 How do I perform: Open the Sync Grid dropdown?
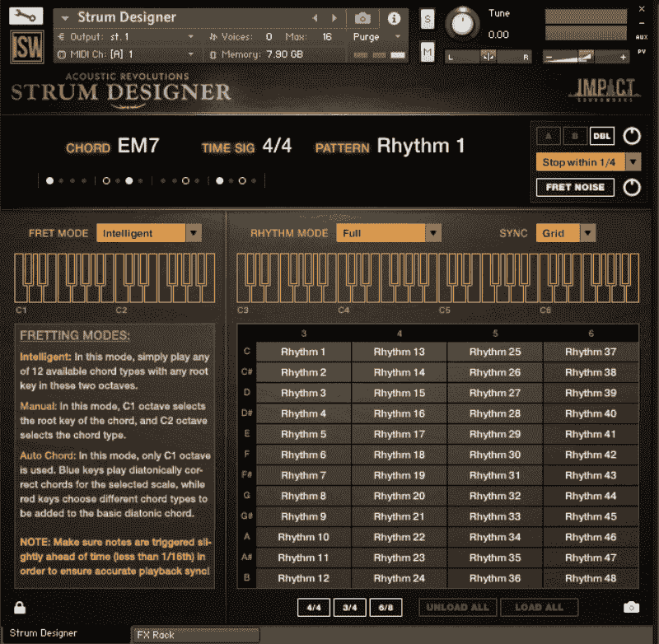pyautogui.click(x=565, y=233)
